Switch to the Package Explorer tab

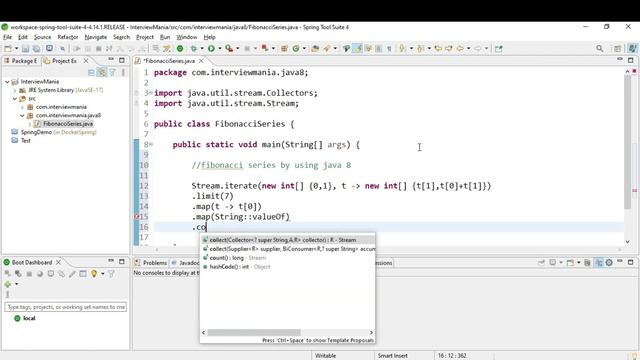(x=21, y=61)
